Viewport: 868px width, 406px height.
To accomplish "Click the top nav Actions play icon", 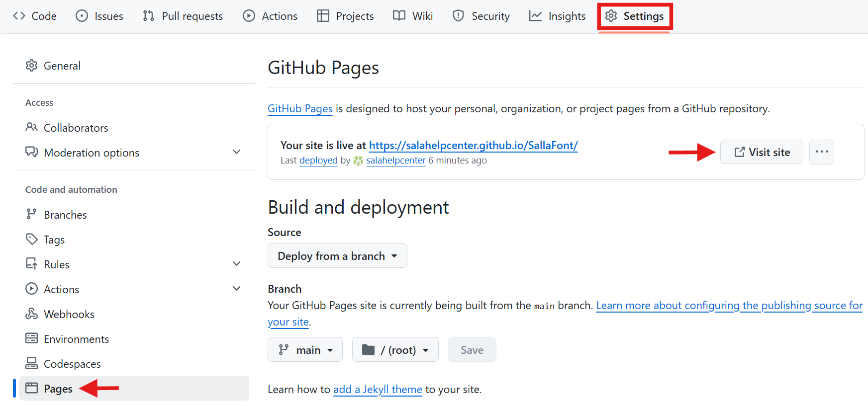I will 249,16.
